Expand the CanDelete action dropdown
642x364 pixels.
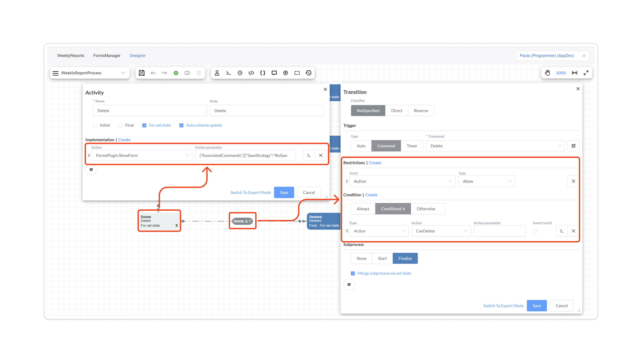(441, 231)
